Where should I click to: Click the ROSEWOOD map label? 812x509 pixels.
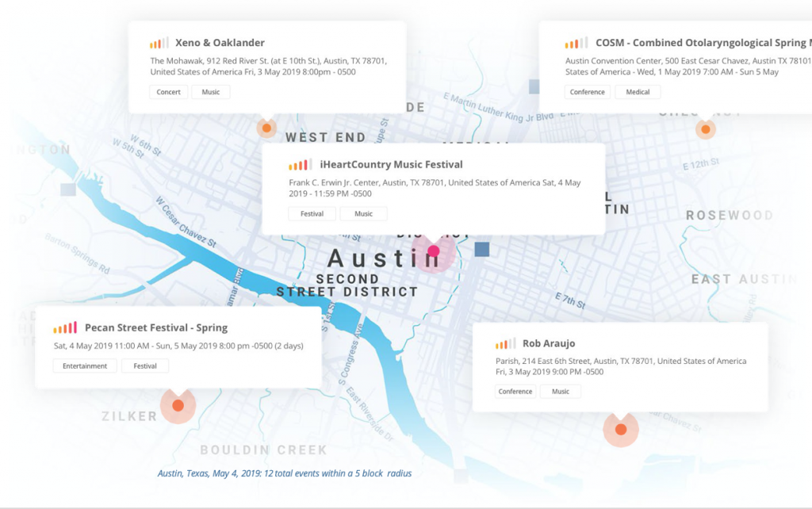click(x=730, y=216)
